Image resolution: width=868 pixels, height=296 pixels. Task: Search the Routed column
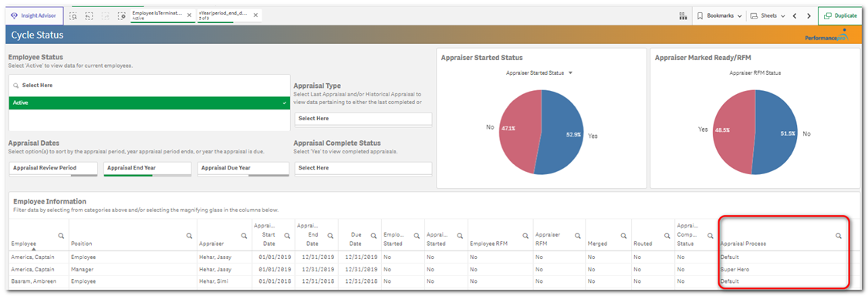tap(667, 236)
